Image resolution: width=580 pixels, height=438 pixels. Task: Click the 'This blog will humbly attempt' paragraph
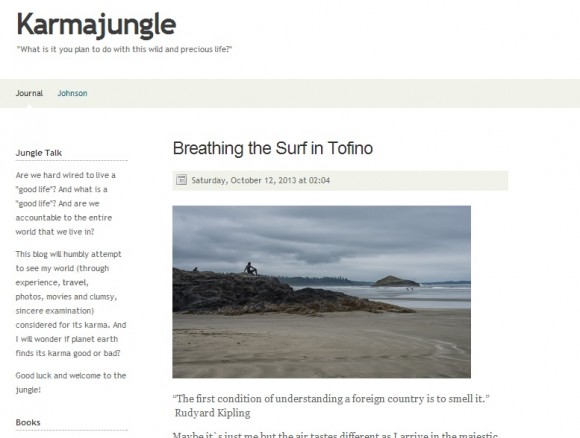tap(71, 304)
